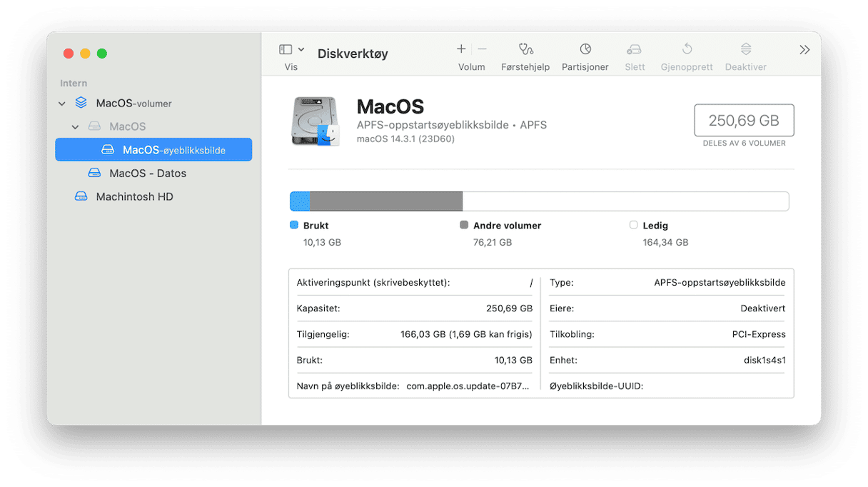Click the Øyeblikksbilde-UUID label
Viewport: 868px width, 487px height.
[x=597, y=386]
